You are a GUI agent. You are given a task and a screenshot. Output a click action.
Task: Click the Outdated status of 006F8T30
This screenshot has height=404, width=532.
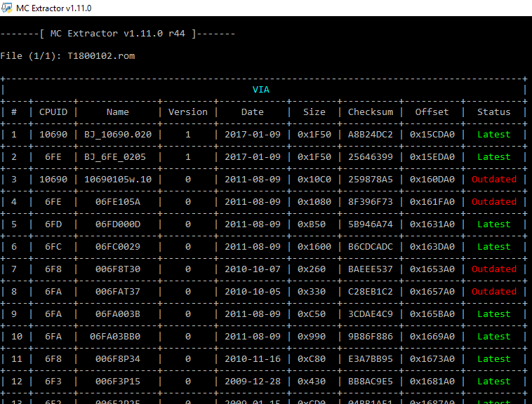tap(494, 269)
